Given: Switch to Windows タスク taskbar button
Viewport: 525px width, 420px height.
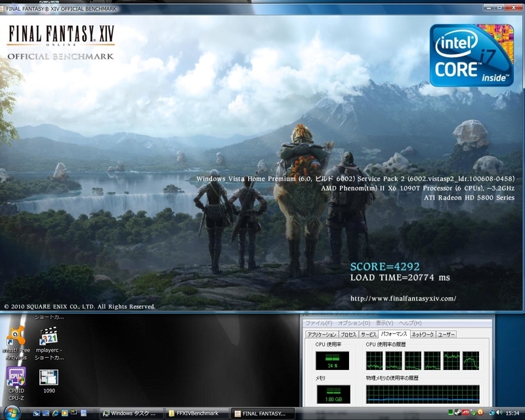Looking at the screenshot, I should pos(132,413).
